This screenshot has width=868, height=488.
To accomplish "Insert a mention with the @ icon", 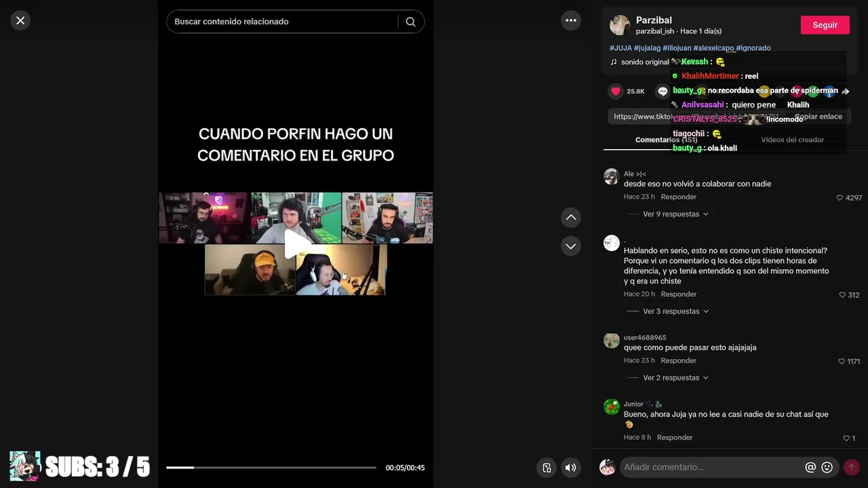I will click(x=810, y=467).
